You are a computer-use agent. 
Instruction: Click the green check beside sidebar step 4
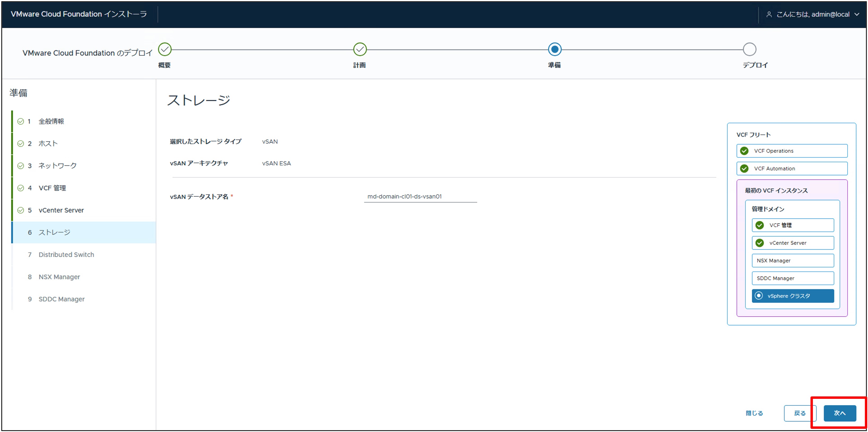pyautogui.click(x=20, y=188)
